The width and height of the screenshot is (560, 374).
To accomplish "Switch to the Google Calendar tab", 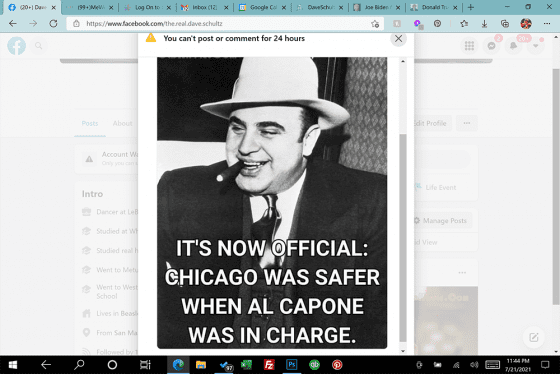I will (x=262, y=8).
